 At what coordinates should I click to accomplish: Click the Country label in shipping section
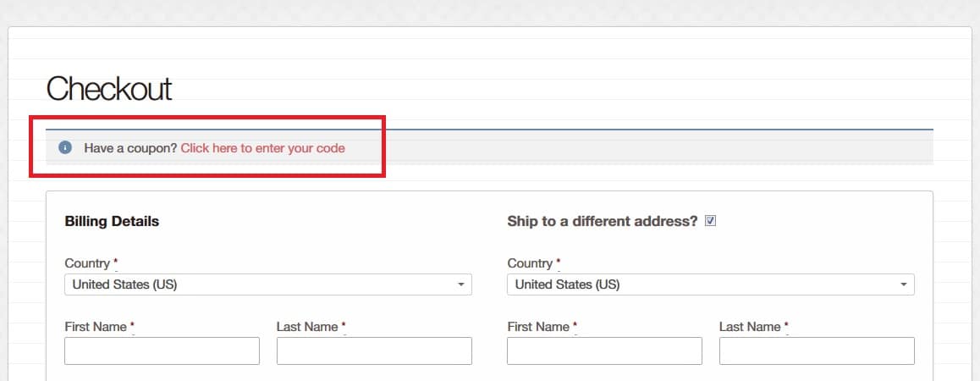tap(530, 263)
